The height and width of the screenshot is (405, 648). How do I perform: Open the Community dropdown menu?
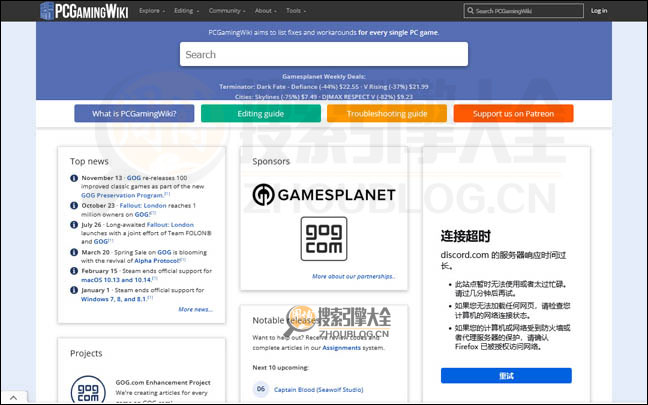click(227, 11)
